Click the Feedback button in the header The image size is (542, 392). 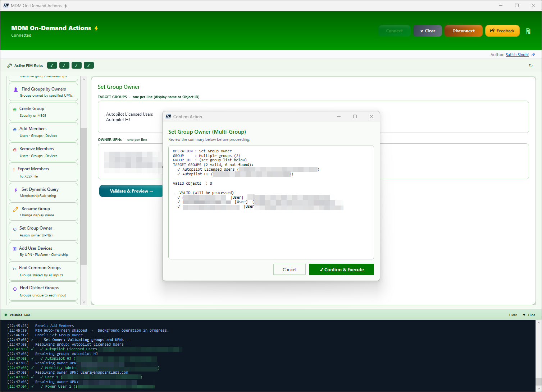502,31
